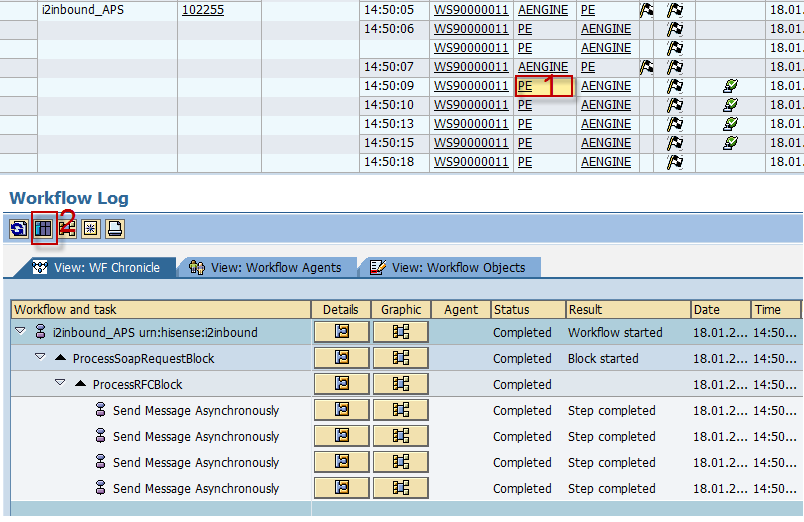This screenshot has width=804, height=522.
Task: Click the Date column header
Action: click(721, 310)
